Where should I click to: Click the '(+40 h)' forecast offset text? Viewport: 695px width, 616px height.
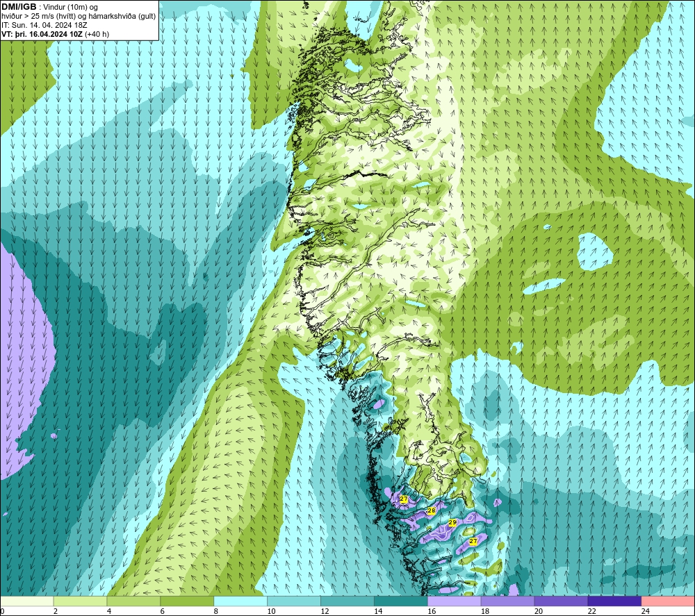coord(97,34)
